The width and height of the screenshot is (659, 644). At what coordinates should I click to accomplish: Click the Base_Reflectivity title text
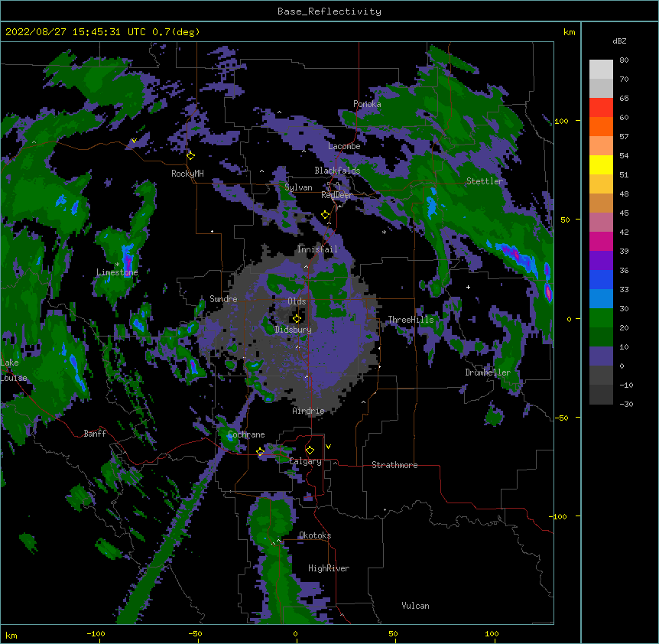pyautogui.click(x=329, y=11)
